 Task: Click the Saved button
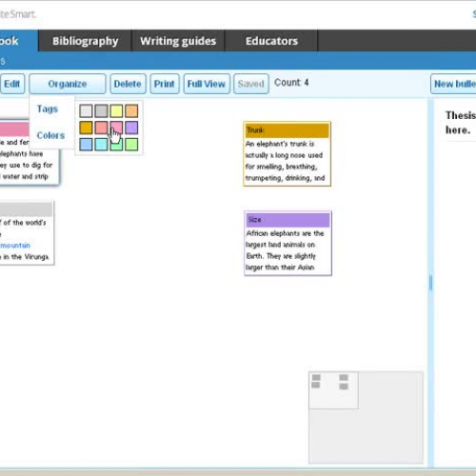(x=251, y=84)
